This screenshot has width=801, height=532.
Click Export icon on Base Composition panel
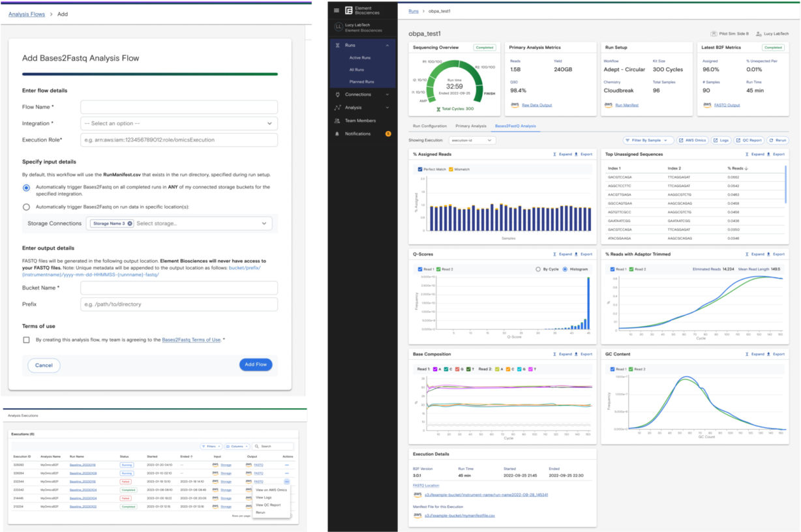tap(576, 354)
